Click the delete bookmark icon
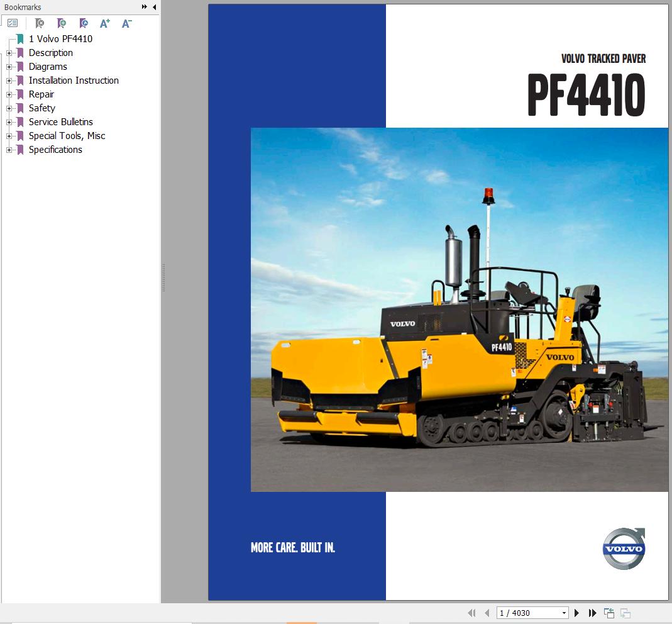This screenshot has width=672, height=624. click(40, 23)
